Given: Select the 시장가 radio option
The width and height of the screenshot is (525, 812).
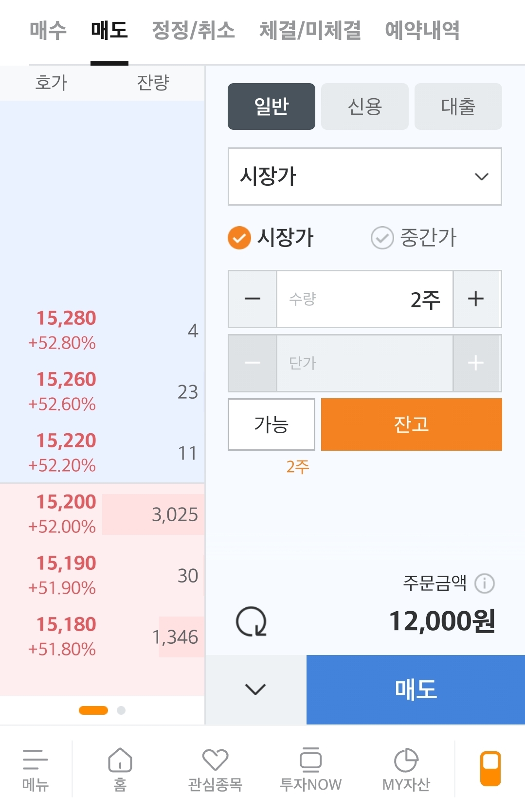Looking at the screenshot, I should click(239, 238).
